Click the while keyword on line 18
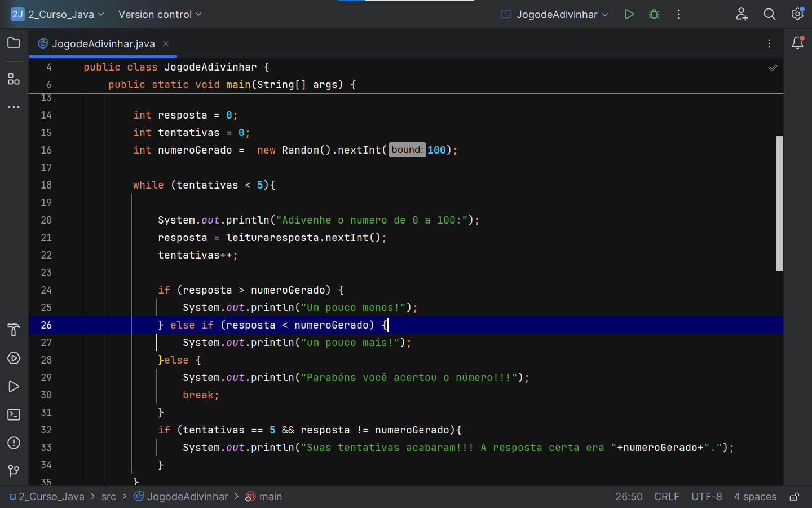This screenshot has height=508, width=812. tap(148, 185)
